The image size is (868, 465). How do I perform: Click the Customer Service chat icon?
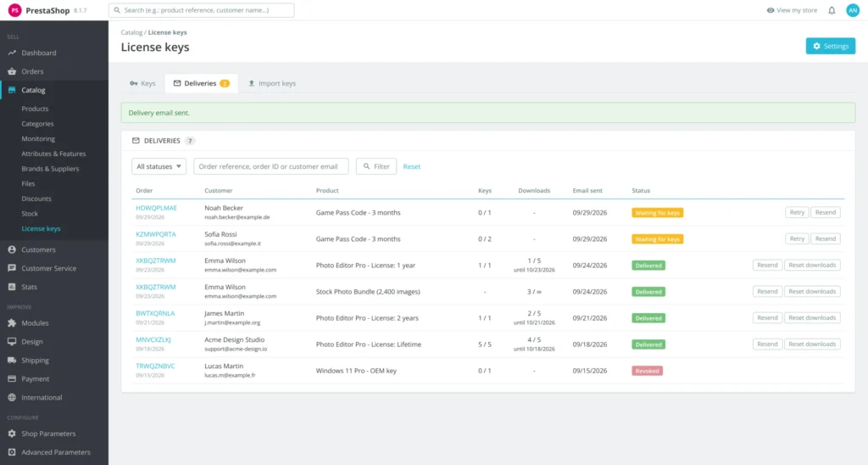(x=12, y=268)
